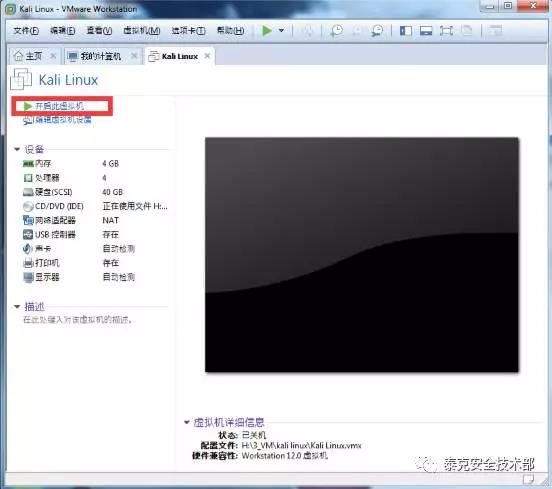
Task: Click the black VM screen preview
Action: 362,255
